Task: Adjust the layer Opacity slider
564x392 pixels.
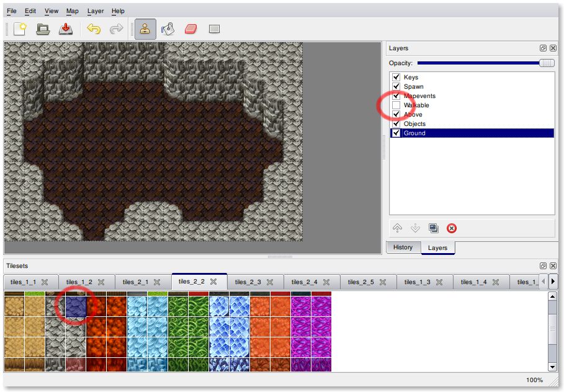Action: point(546,63)
